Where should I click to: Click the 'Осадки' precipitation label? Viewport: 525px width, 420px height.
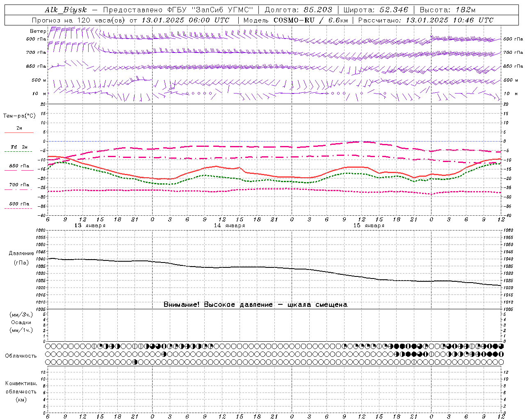pos(21,322)
